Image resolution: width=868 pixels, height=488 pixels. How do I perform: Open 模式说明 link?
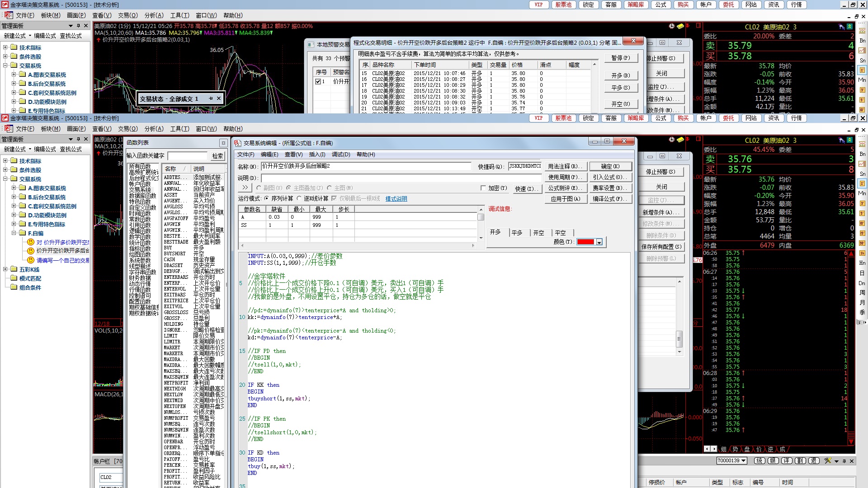(396, 199)
